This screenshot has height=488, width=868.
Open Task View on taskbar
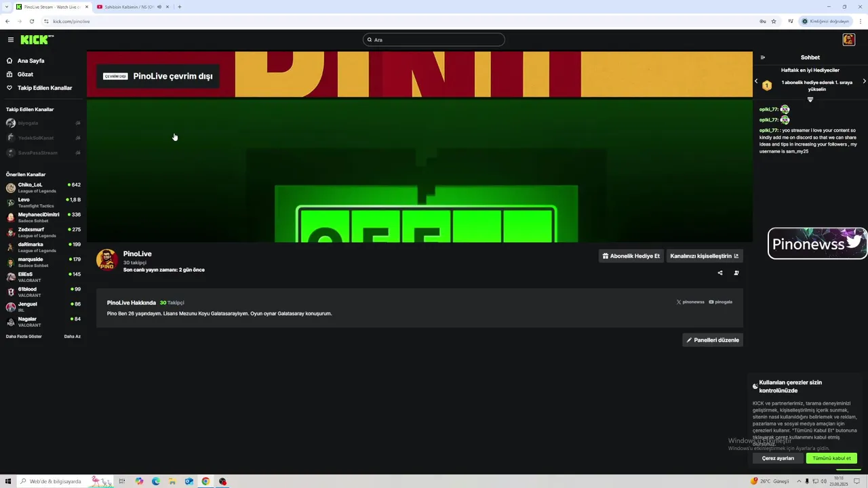[122, 481]
